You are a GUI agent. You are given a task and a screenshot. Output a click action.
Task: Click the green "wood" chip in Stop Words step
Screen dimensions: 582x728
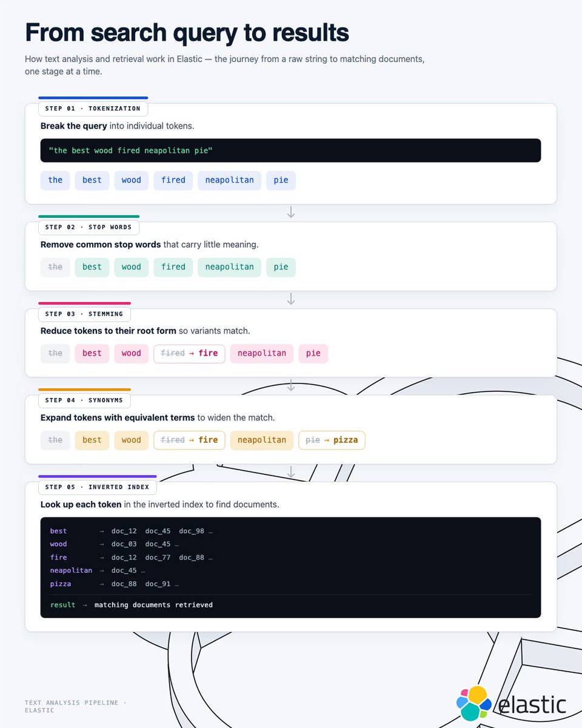pyautogui.click(x=131, y=267)
